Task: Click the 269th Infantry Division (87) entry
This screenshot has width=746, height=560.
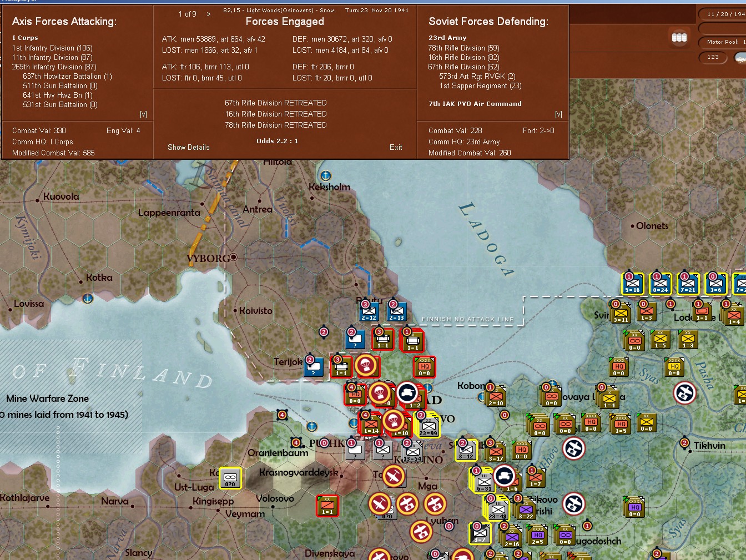Action: [54, 67]
